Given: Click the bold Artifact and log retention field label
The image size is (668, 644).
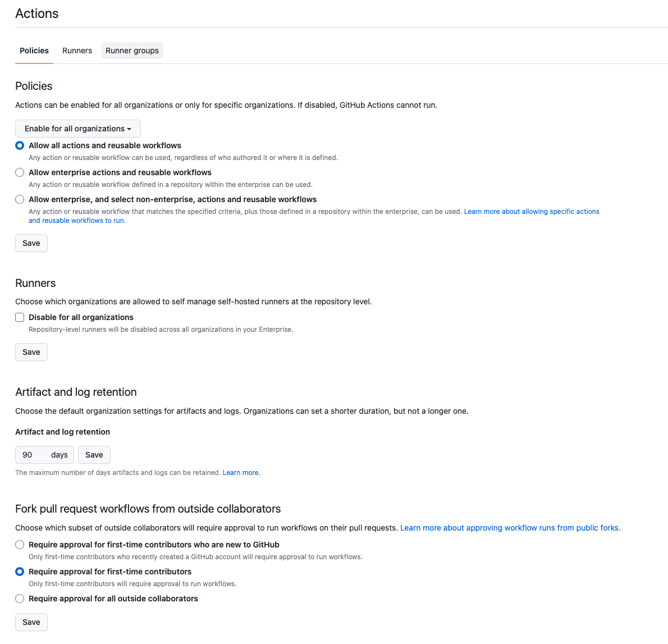Looking at the screenshot, I should click(62, 432).
